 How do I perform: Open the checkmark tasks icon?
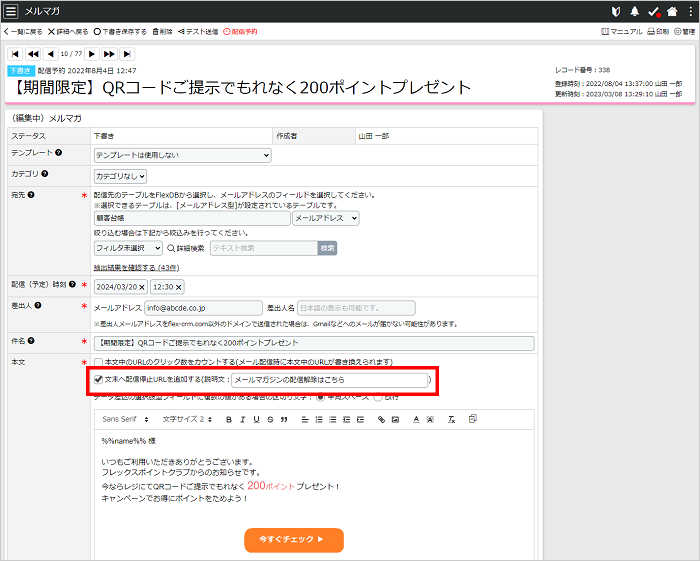(x=654, y=12)
